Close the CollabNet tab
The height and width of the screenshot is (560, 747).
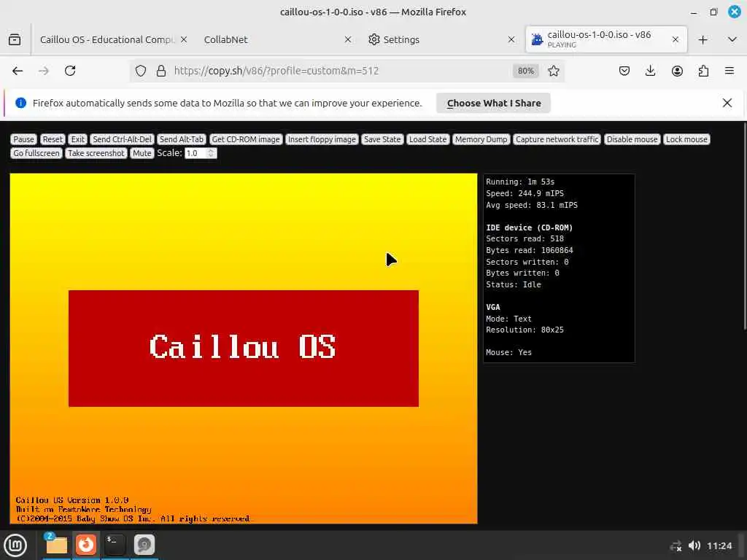click(x=348, y=39)
